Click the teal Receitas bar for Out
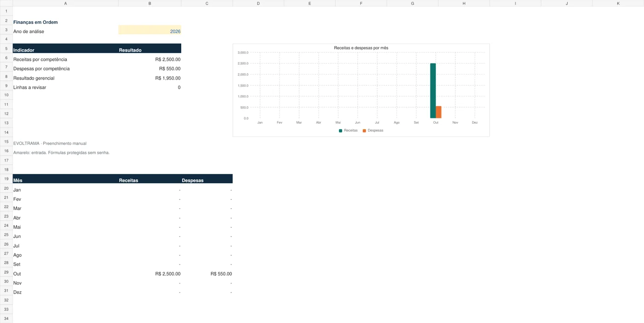This screenshot has width=644, height=323. point(433,91)
